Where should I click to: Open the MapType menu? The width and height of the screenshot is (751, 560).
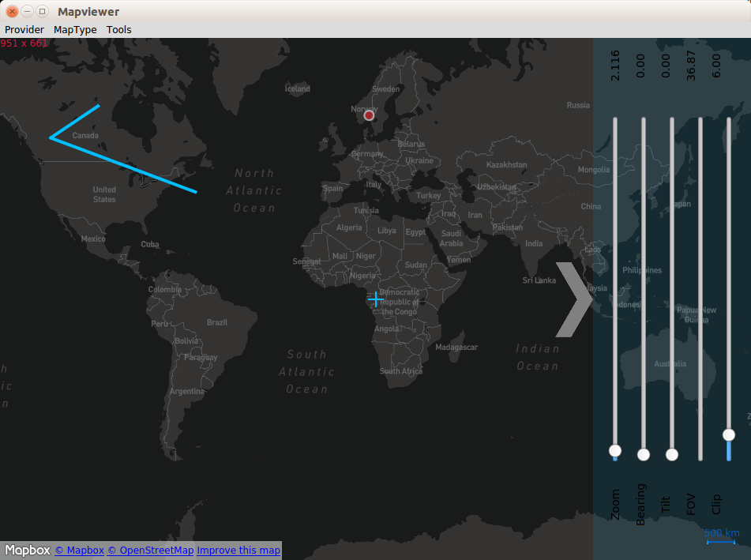coord(75,30)
